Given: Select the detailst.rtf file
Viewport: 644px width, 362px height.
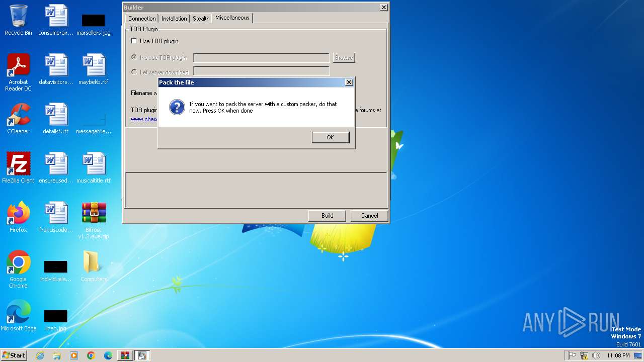Looking at the screenshot, I should (56, 119).
